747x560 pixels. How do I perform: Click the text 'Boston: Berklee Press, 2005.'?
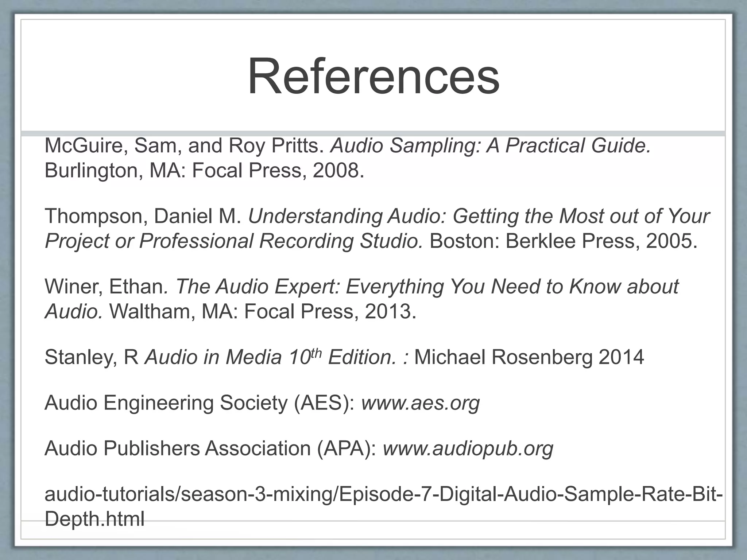click(x=564, y=241)
